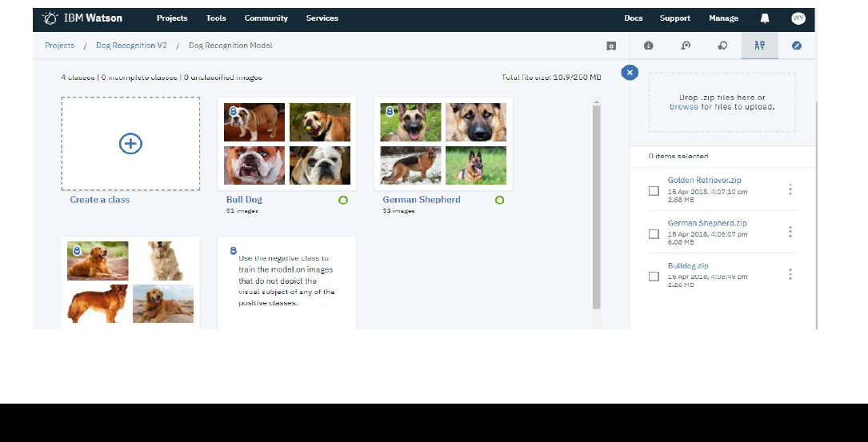The image size is (868, 442).
Task: Show the Bulldog.zip three-dot menu
Action: pos(790,274)
